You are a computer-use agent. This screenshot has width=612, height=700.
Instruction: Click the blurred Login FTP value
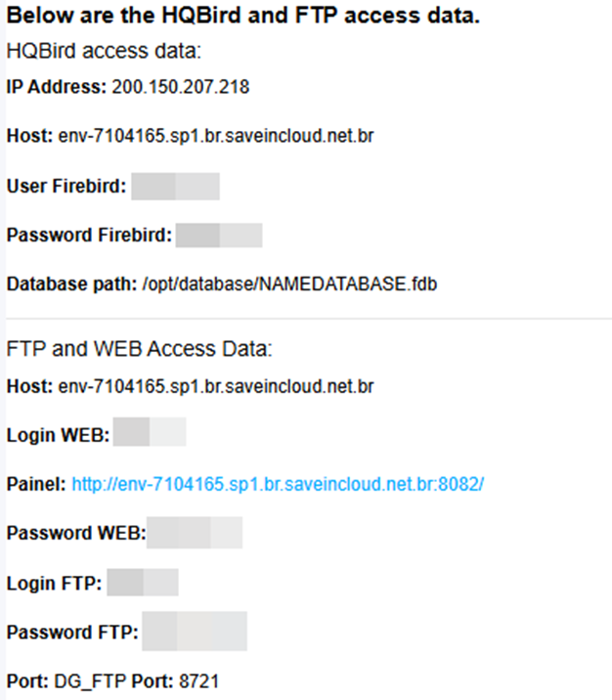pos(143,584)
